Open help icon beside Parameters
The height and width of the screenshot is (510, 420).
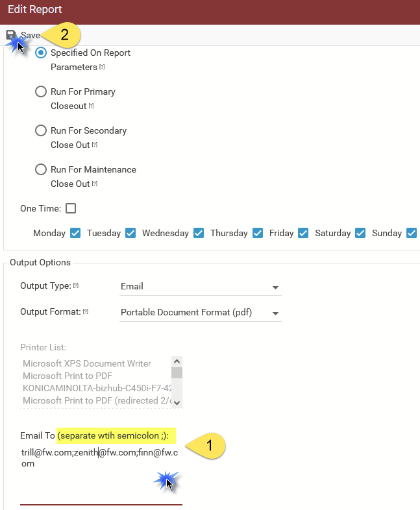click(x=102, y=67)
